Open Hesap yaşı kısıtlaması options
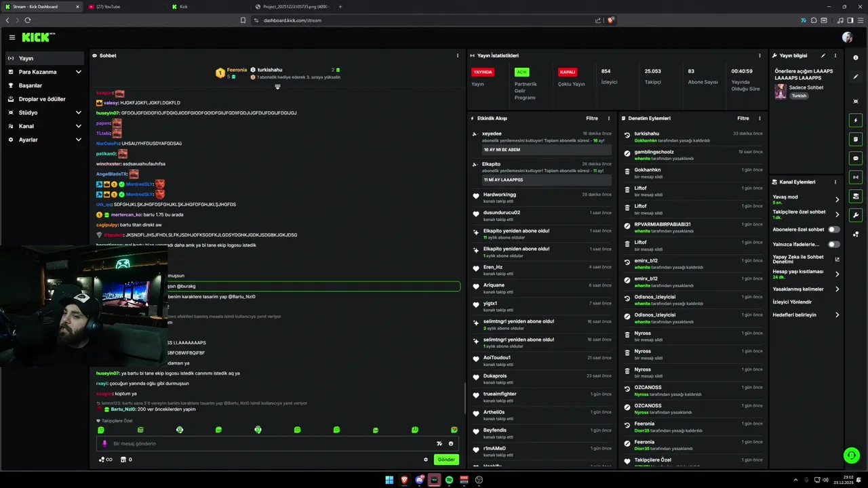Screen dimensions: 868x488 (806, 274)
